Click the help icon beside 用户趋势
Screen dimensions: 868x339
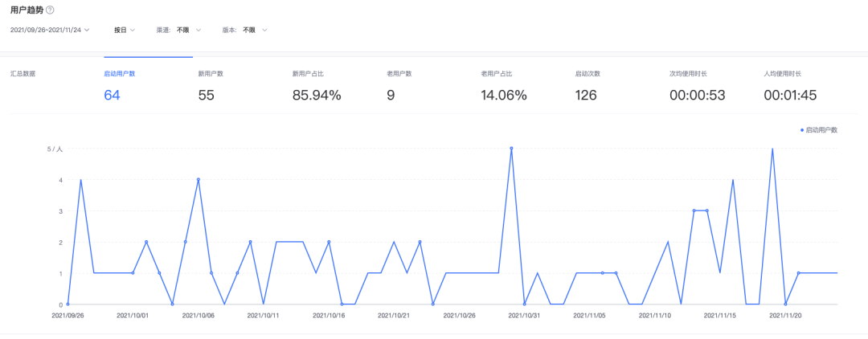(x=51, y=10)
